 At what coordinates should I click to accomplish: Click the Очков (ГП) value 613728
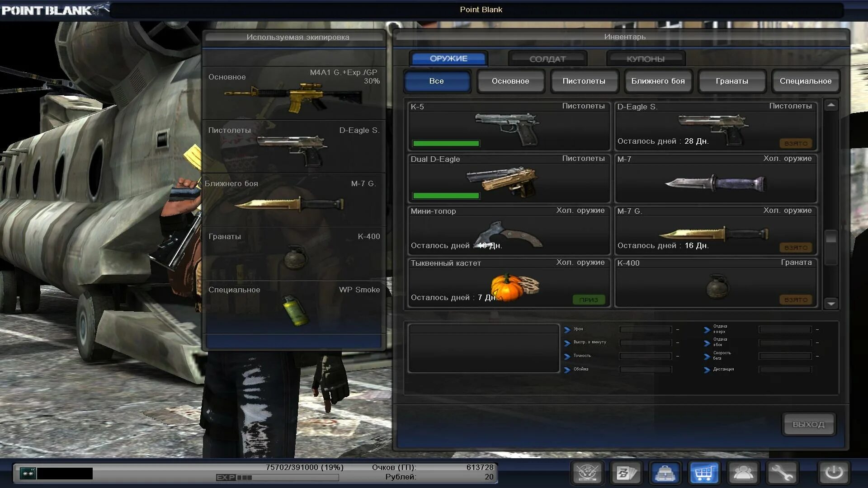(x=480, y=467)
